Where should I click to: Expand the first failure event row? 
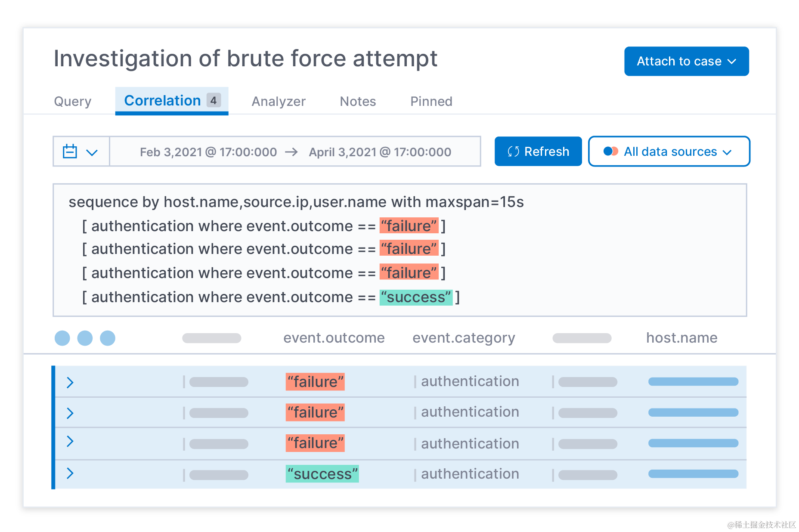coord(70,382)
